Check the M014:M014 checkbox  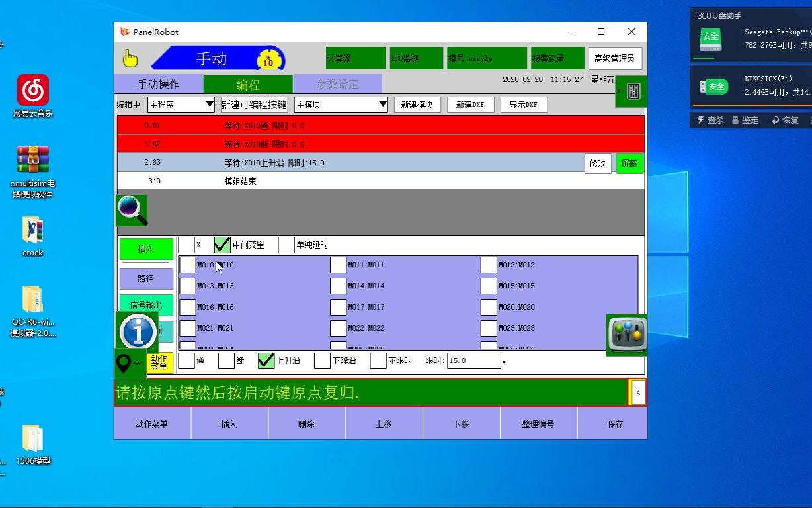click(x=339, y=286)
